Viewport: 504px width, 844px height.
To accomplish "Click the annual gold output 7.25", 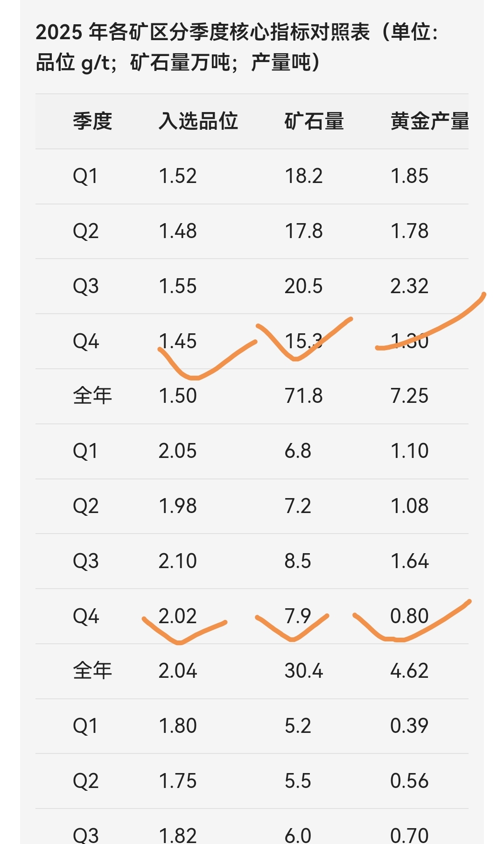I will [x=409, y=396].
